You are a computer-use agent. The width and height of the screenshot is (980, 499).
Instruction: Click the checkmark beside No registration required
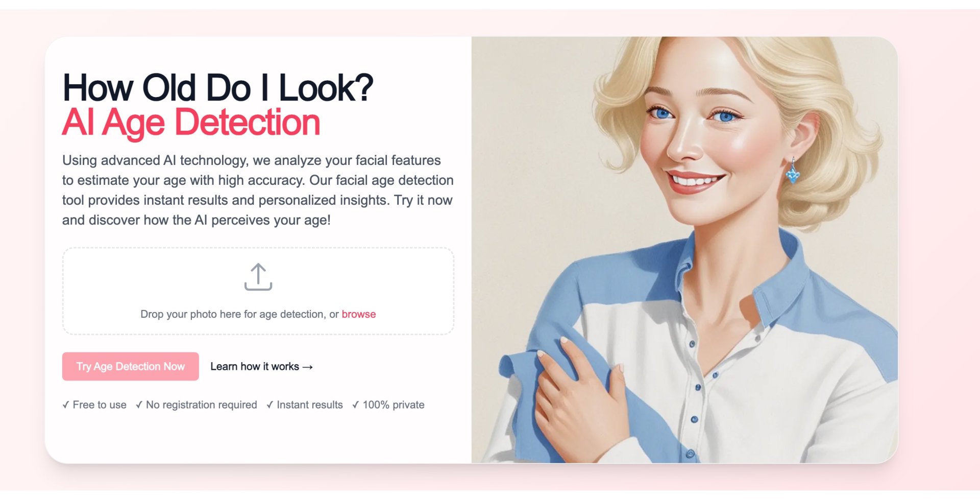pyautogui.click(x=139, y=405)
